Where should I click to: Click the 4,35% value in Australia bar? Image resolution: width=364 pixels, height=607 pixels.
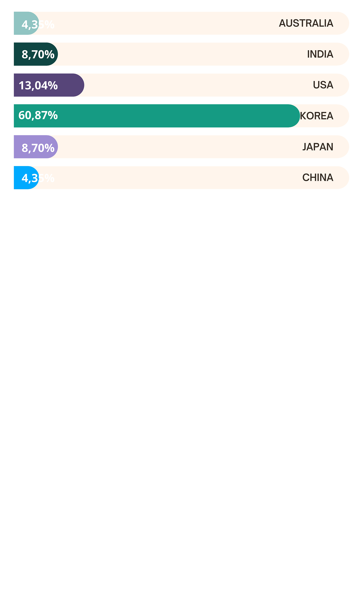click(x=38, y=24)
